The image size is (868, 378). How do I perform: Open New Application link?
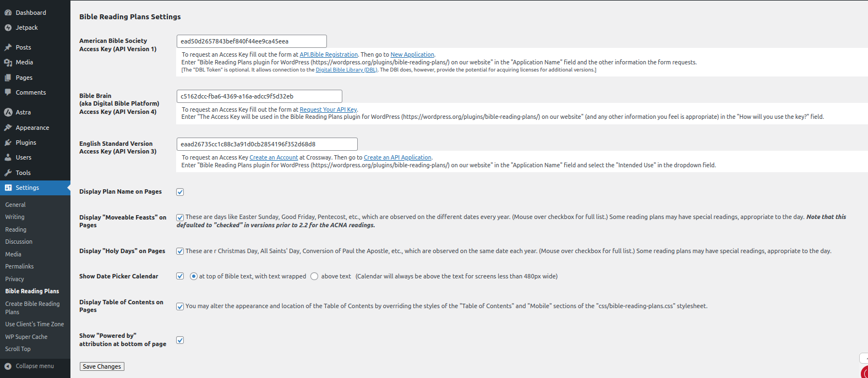tap(412, 54)
